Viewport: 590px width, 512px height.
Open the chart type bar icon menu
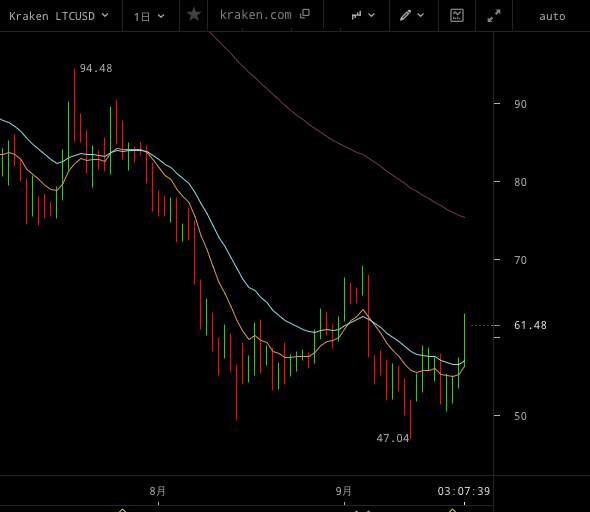(x=356, y=15)
